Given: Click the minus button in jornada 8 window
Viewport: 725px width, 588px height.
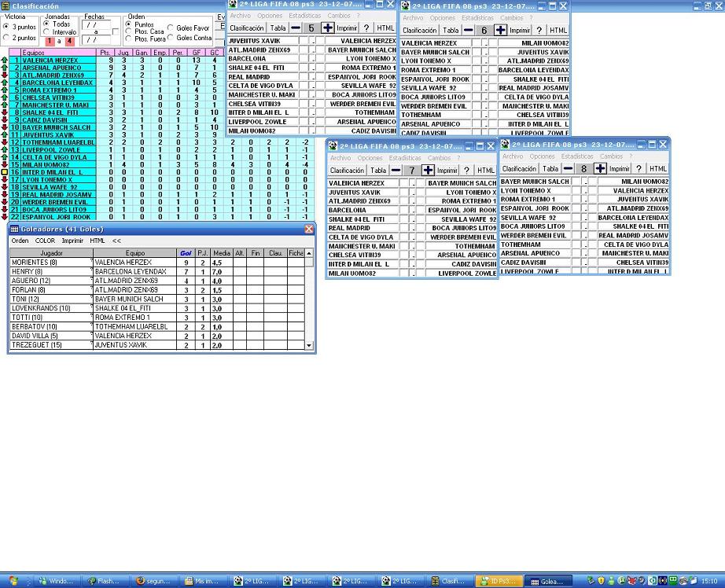Looking at the screenshot, I should click(x=569, y=169).
